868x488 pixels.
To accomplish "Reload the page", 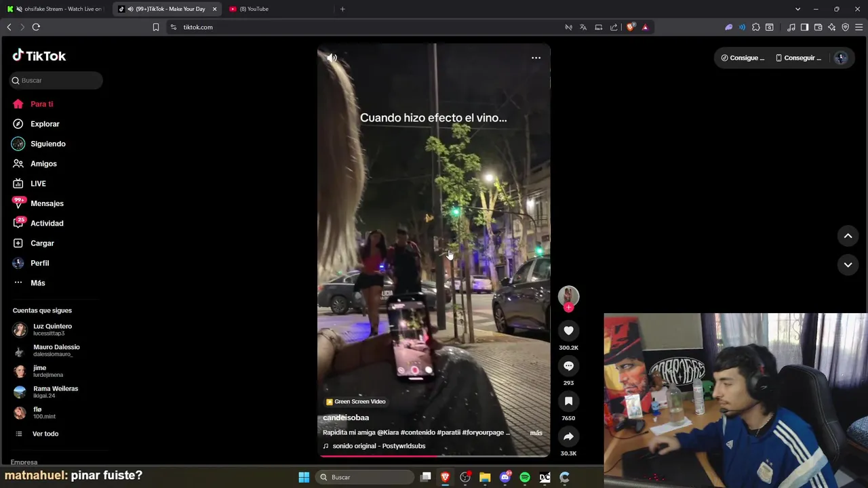I will (x=36, y=27).
